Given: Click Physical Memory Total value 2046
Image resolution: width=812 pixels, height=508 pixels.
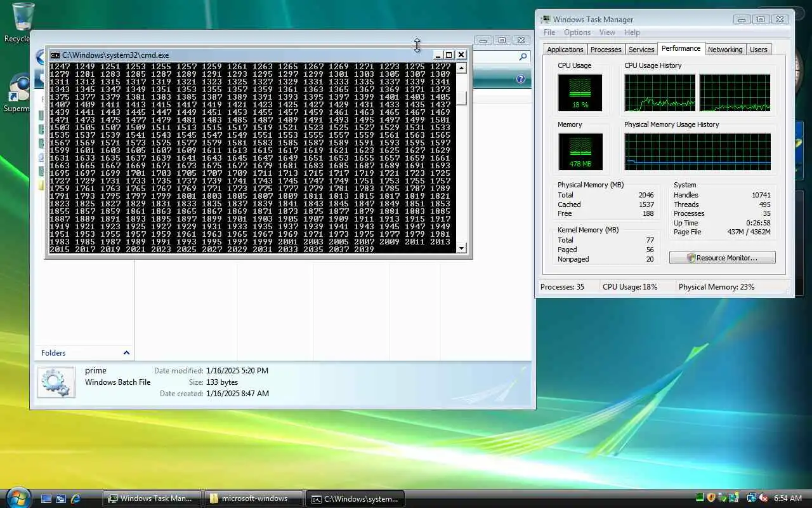Looking at the screenshot, I should [x=646, y=195].
